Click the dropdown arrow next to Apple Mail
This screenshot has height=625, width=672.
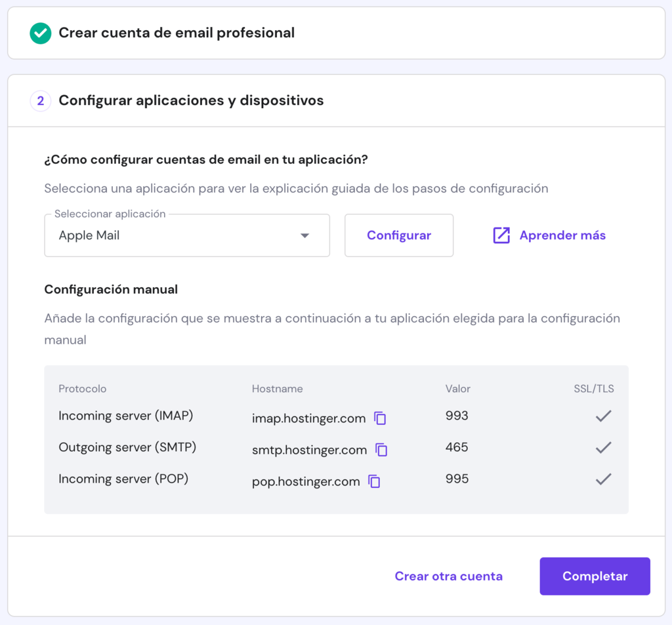coord(304,235)
